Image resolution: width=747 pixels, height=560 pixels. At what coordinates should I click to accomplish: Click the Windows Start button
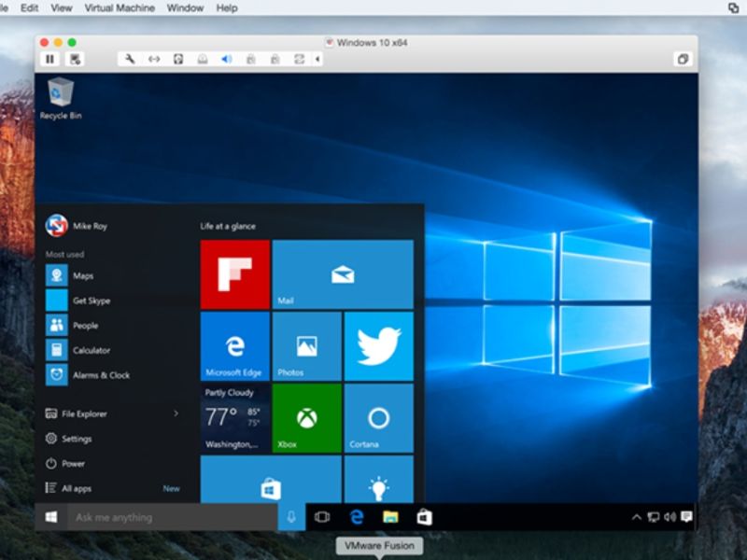pos(51,517)
